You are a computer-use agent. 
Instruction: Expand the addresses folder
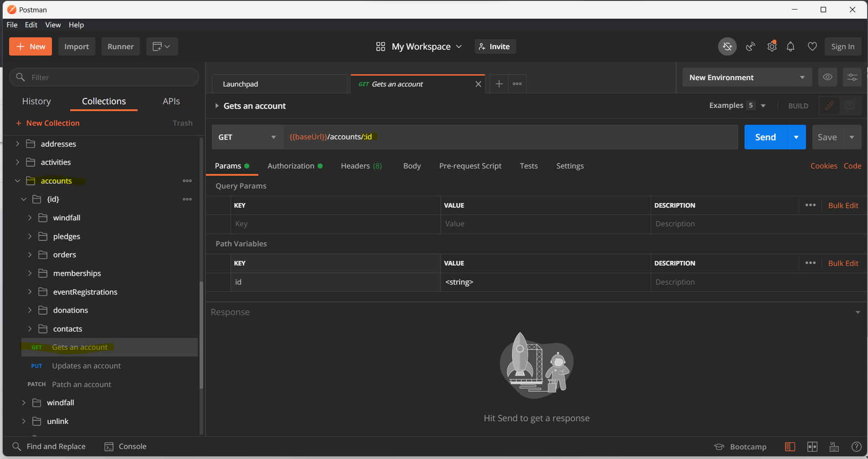tap(18, 144)
